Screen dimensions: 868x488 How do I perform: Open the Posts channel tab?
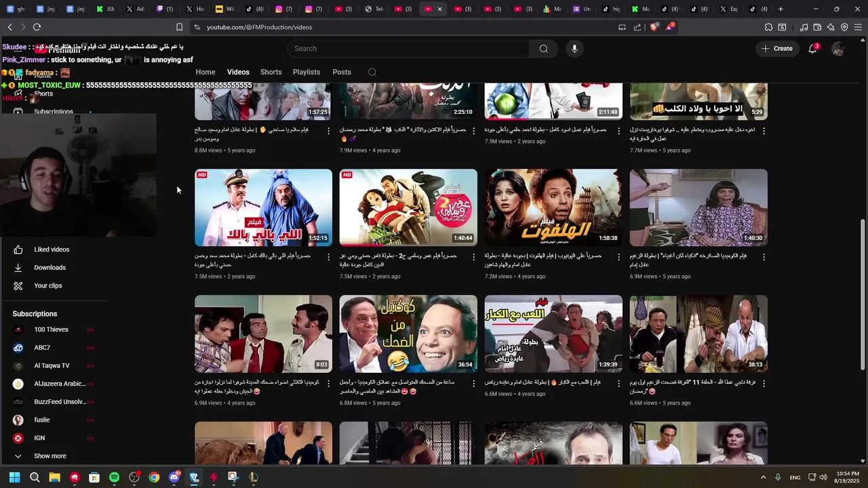342,72
